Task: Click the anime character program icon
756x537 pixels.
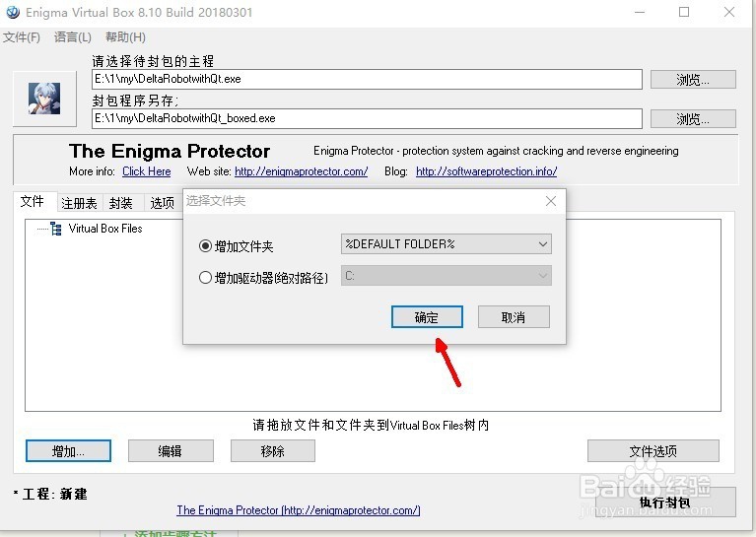Action: 44,99
